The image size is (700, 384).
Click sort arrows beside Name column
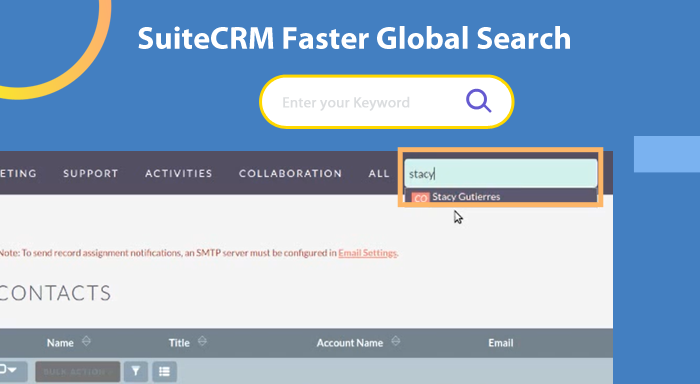(x=86, y=342)
